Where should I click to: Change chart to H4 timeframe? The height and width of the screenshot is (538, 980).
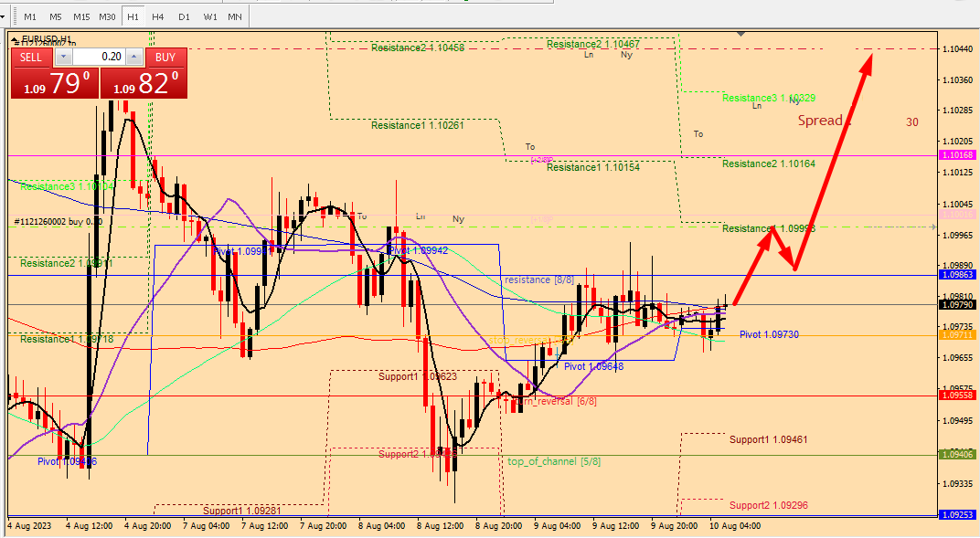coord(158,16)
